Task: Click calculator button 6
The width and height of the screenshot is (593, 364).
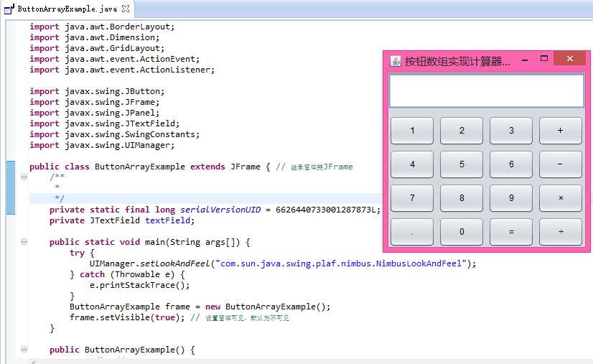Action: tap(511, 164)
